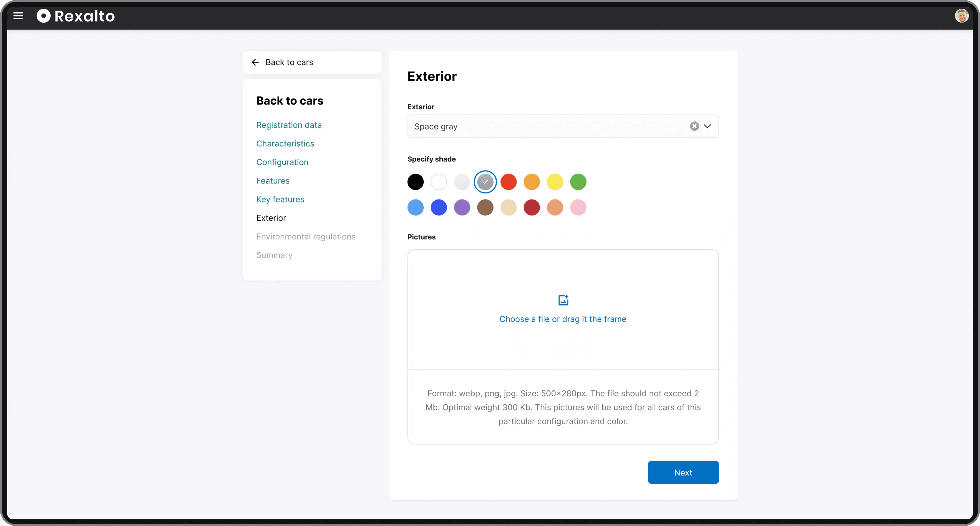Navigate to the Configuration step

click(282, 162)
